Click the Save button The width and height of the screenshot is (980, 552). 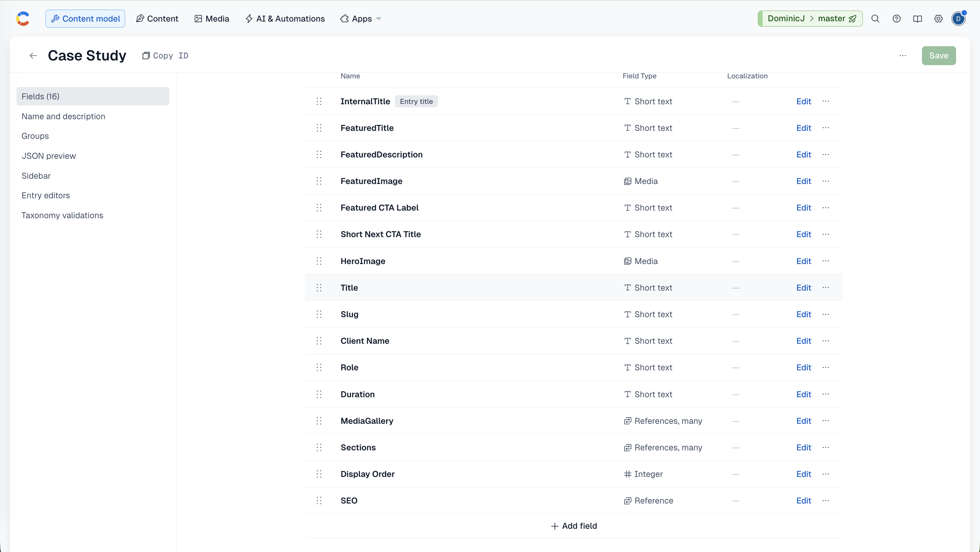coord(938,55)
